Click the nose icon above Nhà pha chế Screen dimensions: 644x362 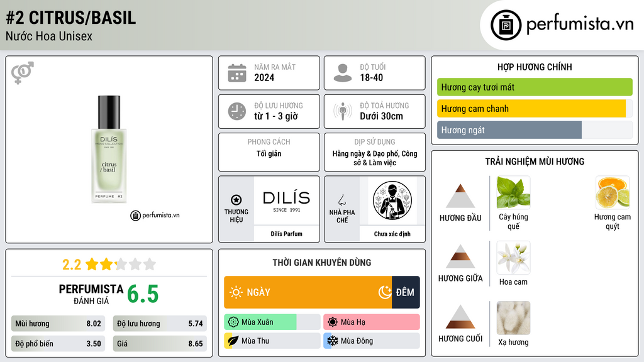click(x=341, y=200)
